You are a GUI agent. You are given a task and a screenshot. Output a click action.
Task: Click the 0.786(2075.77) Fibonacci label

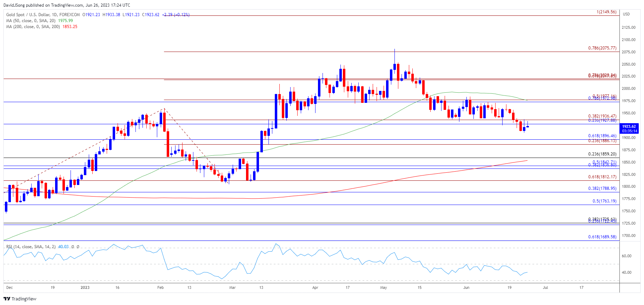click(x=602, y=48)
